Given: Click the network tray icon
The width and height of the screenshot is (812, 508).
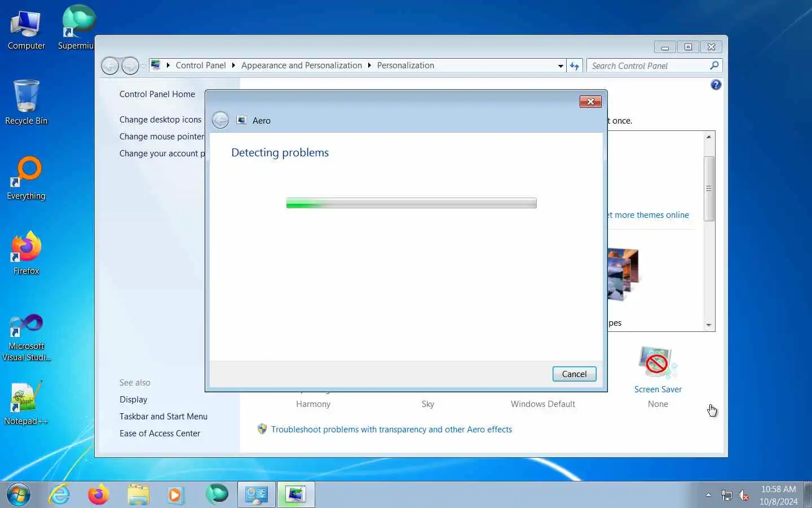Looking at the screenshot, I should 727,496.
